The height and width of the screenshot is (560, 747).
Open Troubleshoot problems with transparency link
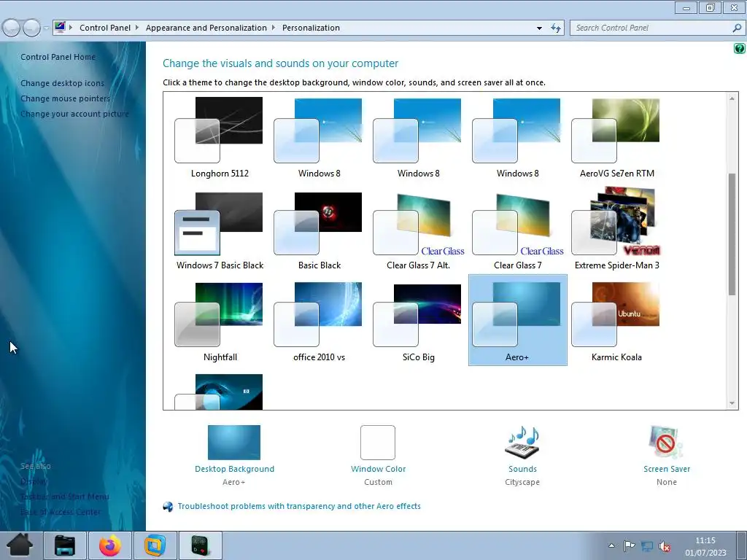tap(299, 506)
